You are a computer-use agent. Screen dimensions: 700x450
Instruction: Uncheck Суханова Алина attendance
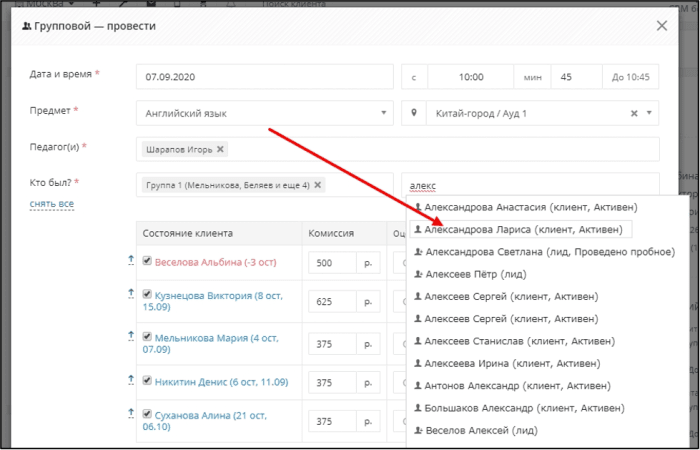[x=147, y=413]
